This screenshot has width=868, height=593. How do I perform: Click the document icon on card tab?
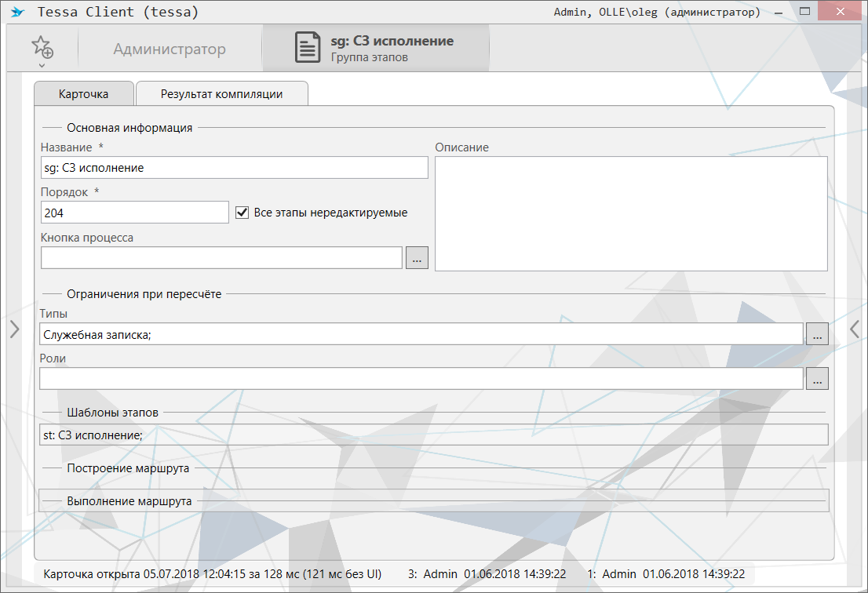pyautogui.click(x=308, y=48)
